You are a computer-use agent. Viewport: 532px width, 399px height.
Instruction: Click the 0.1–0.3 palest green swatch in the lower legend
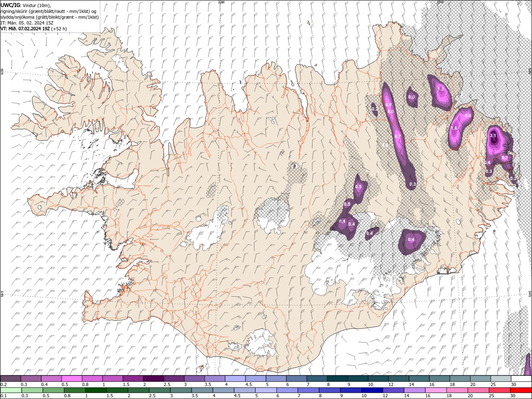pos(11,390)
